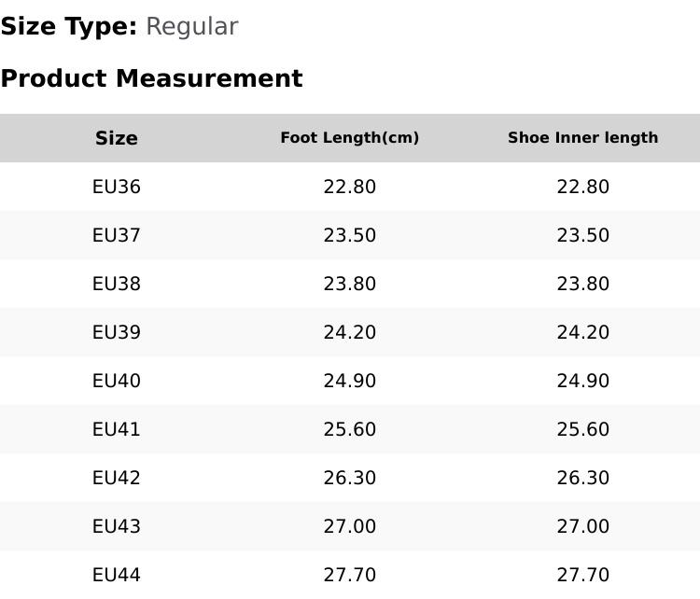
Task: Select the EU39 size cell
Action: [x=117, y=332]
